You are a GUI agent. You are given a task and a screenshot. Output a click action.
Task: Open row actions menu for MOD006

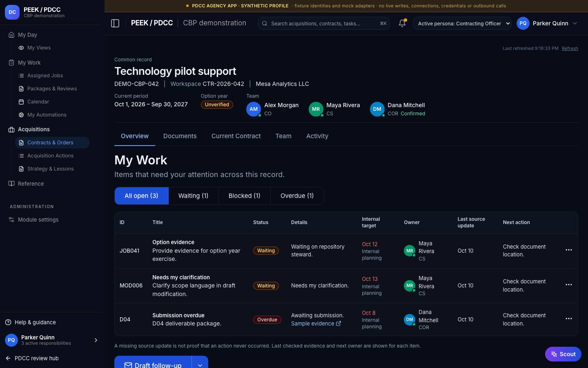pyautogui.click(x=568, y=285)
